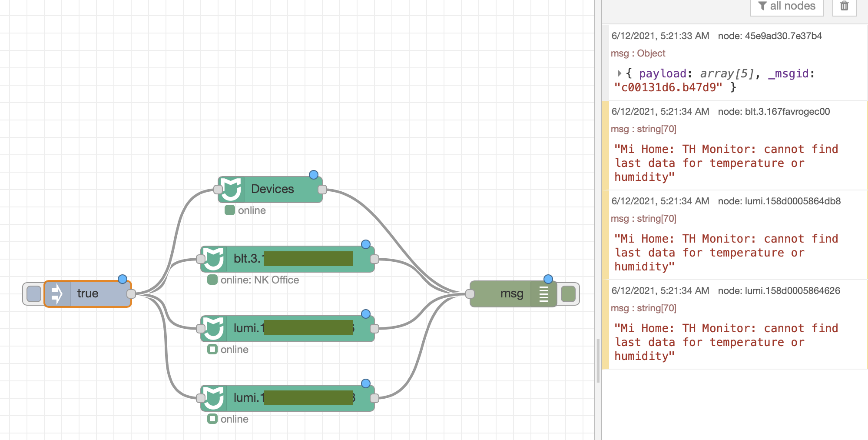The height and width of the screenshot is (440, 868).
Task: Click the output port of the Devices node
Action: (x=321, y=189)
